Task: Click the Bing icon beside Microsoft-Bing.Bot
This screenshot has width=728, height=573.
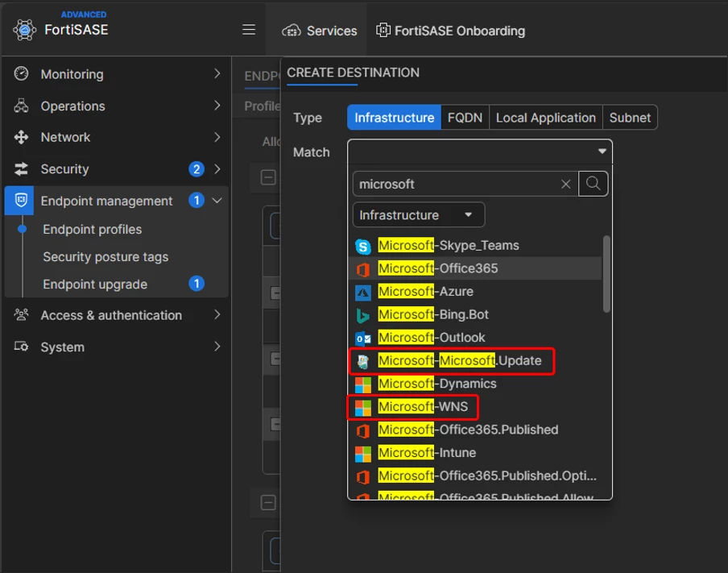Action: click(x=363, y=315)
